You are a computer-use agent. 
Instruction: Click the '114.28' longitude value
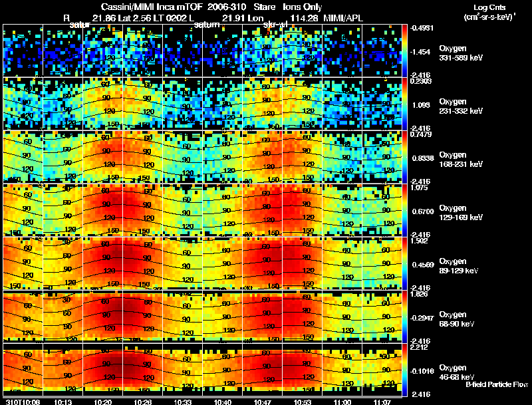click(304, 18)
